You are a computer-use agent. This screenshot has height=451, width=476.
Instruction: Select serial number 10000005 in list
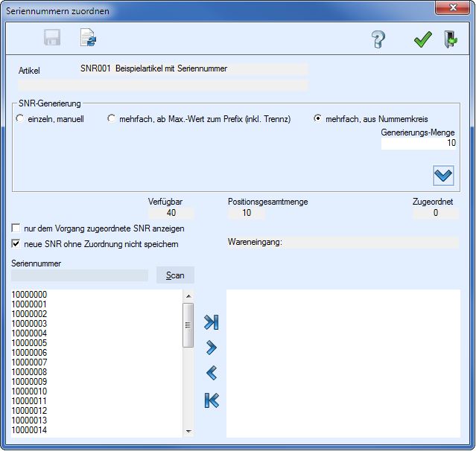click(30, 343)
